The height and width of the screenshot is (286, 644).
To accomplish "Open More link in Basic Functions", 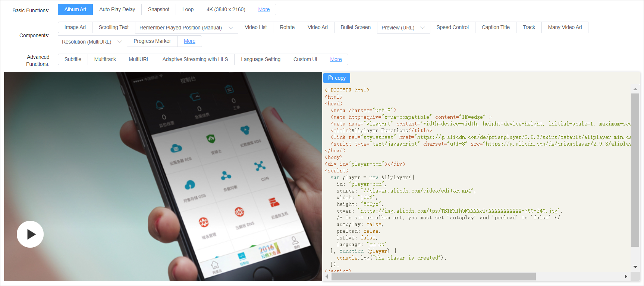I will pos(264,10).
